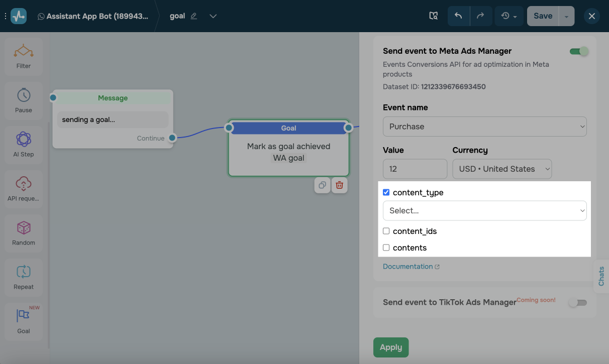Apply the goal settings
This screenshot has width=609, height=364.
391,347
